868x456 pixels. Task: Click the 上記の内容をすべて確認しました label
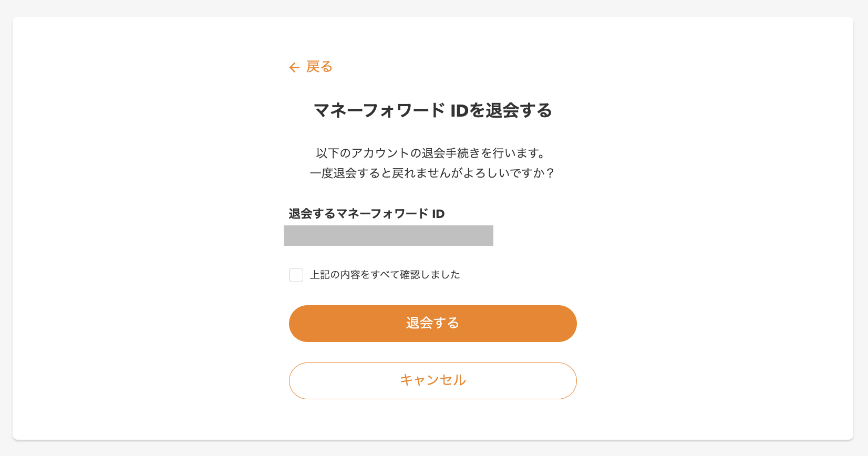tap(385, 275)
